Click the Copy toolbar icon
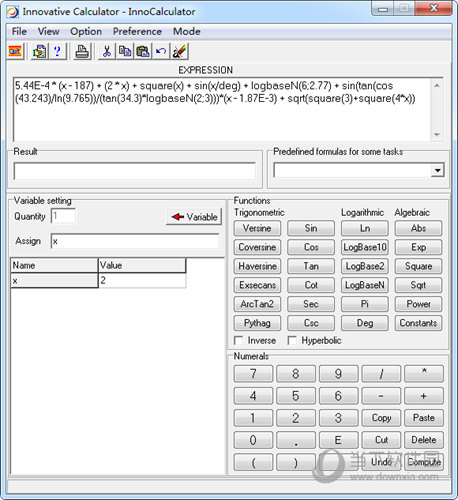 point(125,51)
